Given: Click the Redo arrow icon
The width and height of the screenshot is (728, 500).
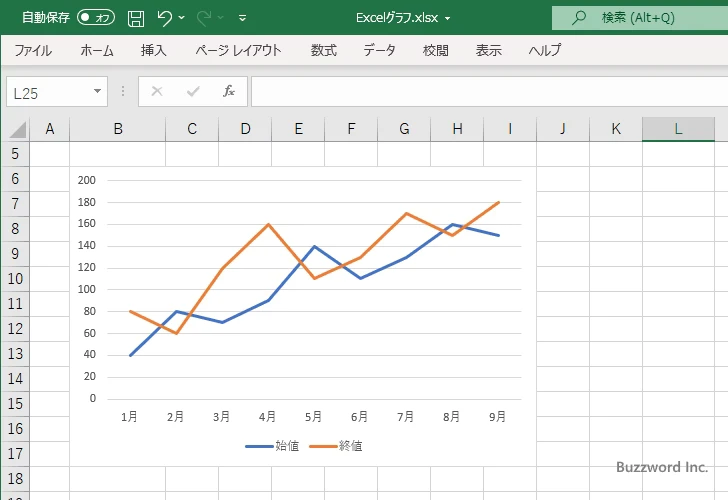Looking at the screenshot, I should (x=204, y=18).
